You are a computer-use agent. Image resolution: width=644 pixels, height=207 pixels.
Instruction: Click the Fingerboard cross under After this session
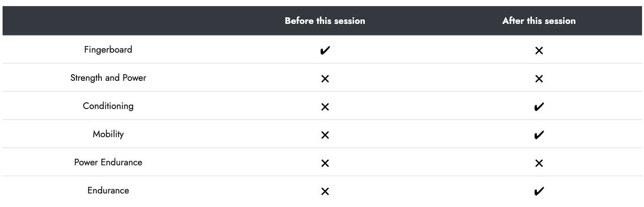[x=539, y=51]
